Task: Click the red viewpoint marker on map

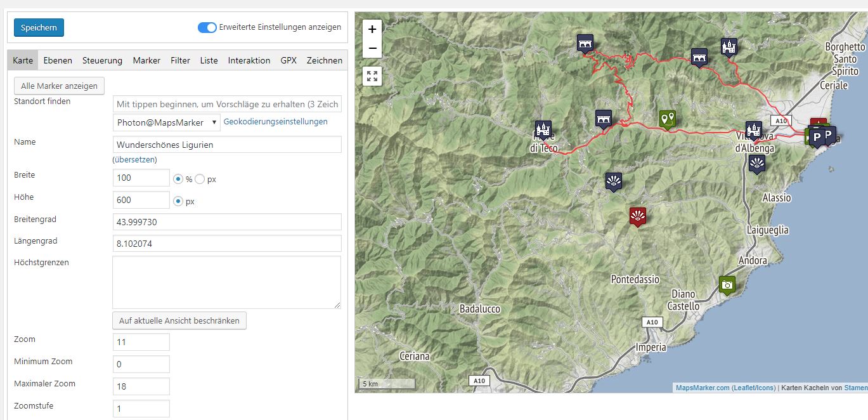Action: coord(637,216)
